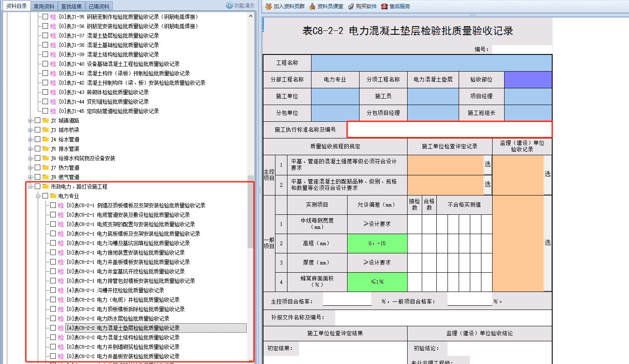The width and height of the screenshot is (629, 364).
Task: Check the box for 表J1-38 混凝土基础
Action: pyautogui.click(x=45, y=45)
